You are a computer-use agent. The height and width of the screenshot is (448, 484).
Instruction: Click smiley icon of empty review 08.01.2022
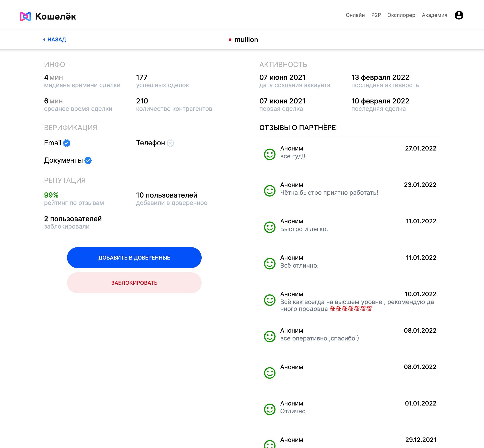pyautogui.click(x=270, y=373)
